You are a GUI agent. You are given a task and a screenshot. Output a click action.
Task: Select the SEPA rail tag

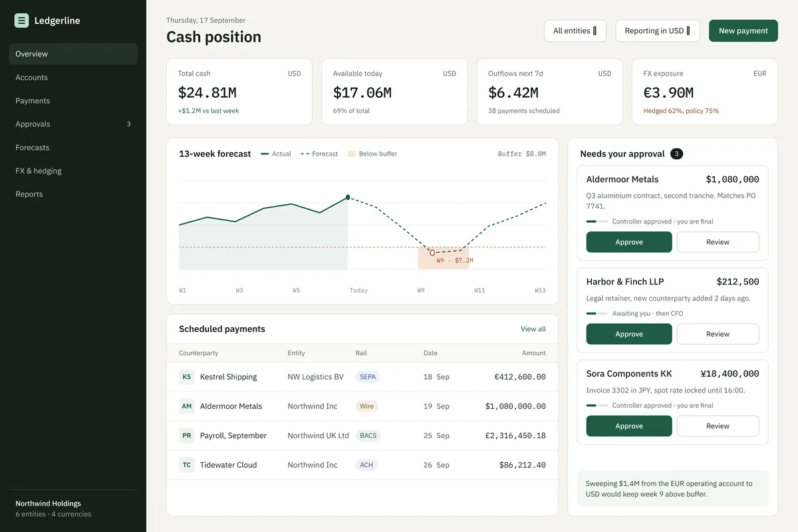368,377
